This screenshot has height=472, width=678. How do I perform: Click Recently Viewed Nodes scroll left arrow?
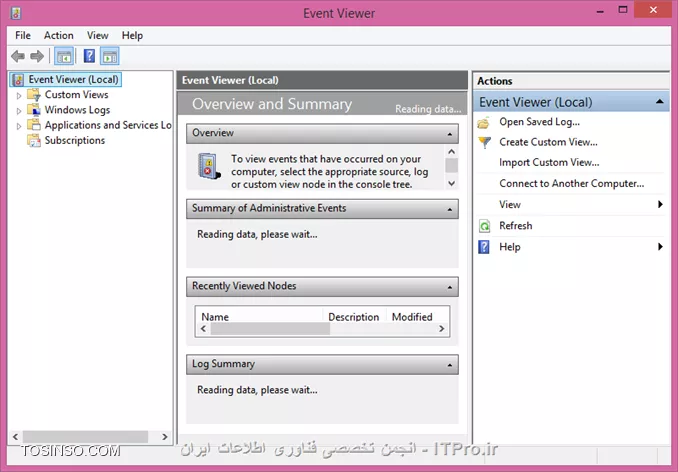pyautogui.click(x=203, y=329)
